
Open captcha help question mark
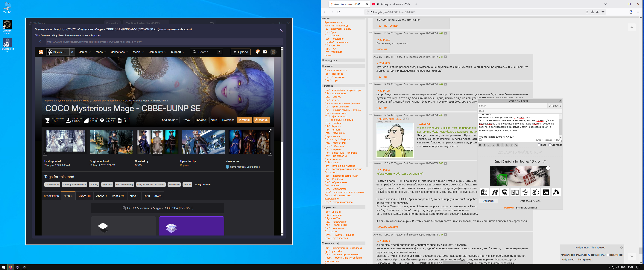548,168
